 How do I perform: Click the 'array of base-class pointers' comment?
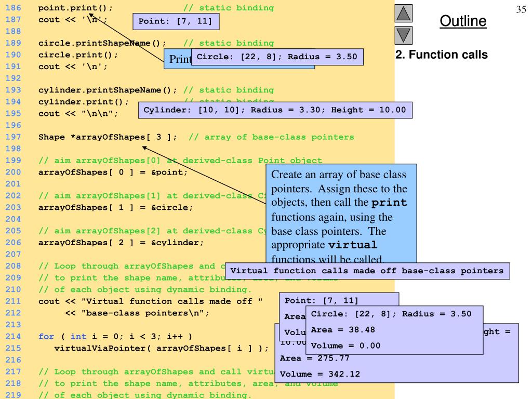pyautogui.click(x=271, y=137)
